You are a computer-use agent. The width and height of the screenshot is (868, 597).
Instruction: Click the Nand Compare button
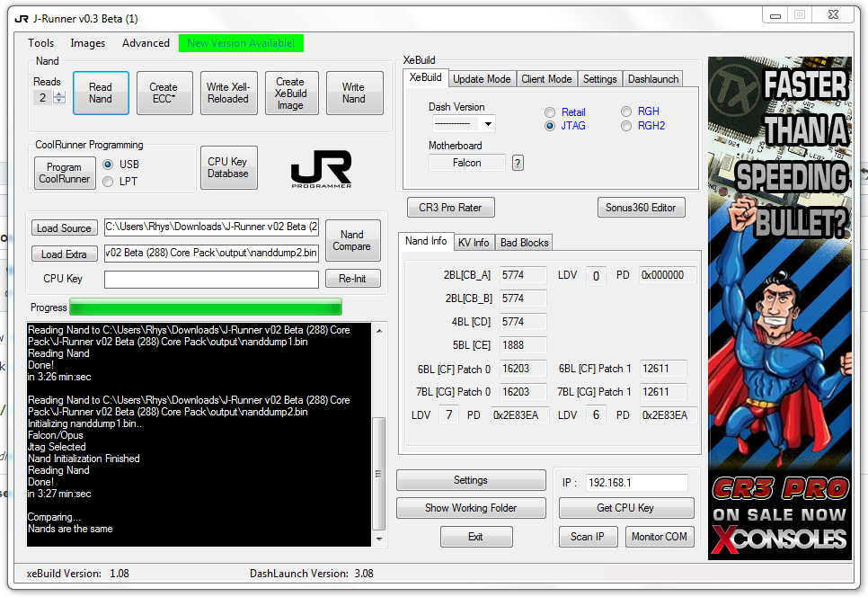[x=352, y=240]
